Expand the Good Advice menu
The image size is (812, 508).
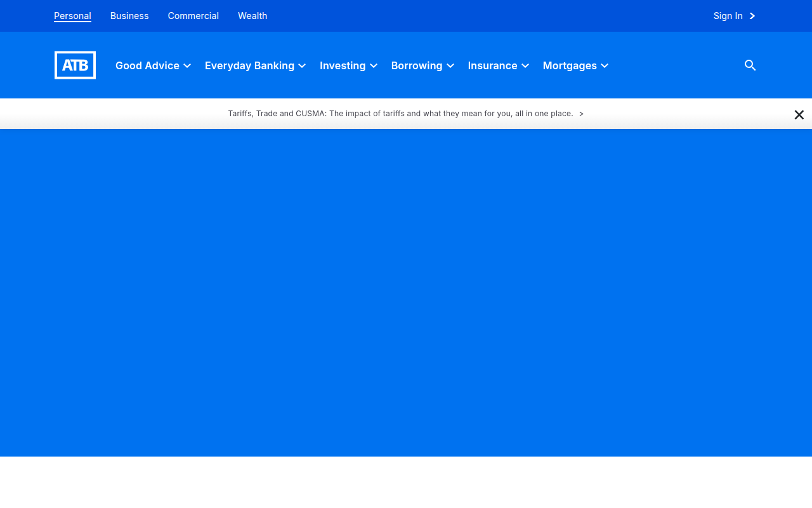point(153,65)
